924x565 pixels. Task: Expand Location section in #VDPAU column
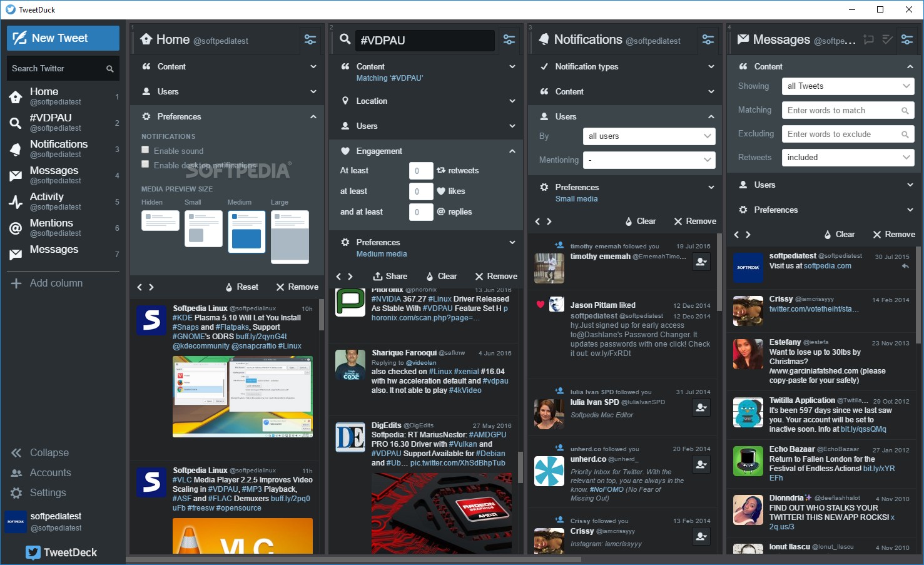click(x=426, y=101)
